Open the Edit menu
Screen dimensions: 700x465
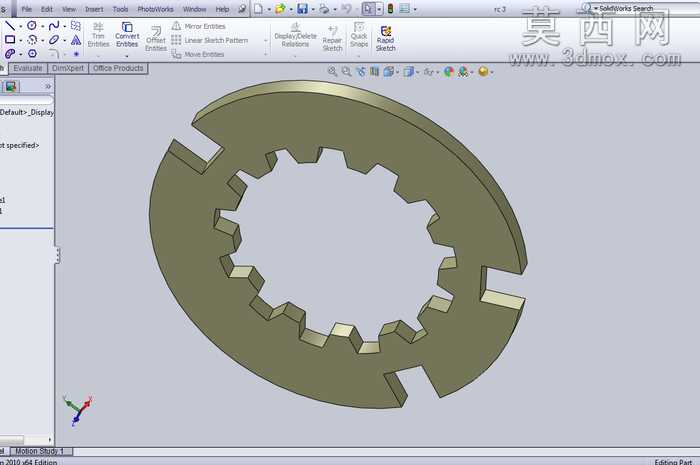(x=46, y=9)
